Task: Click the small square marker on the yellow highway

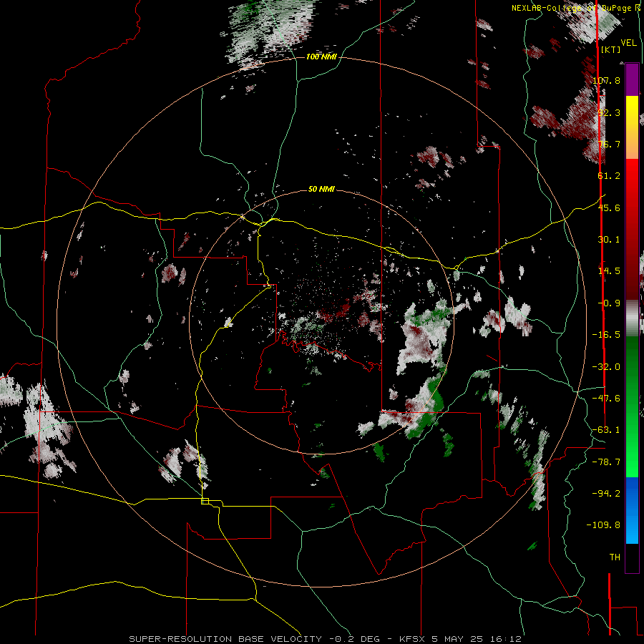Action: click(x=205, y=501)
